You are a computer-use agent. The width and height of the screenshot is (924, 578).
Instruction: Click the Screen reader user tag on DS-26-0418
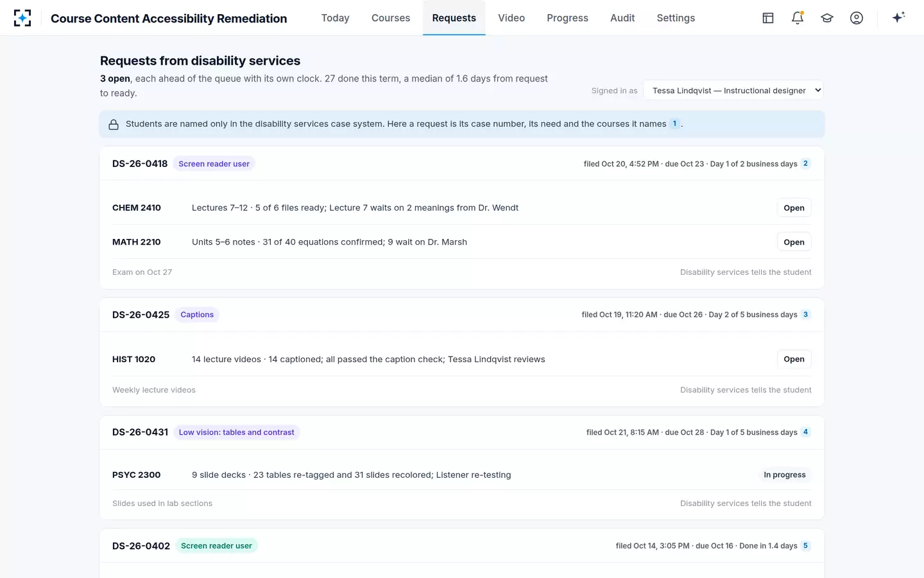214,164
